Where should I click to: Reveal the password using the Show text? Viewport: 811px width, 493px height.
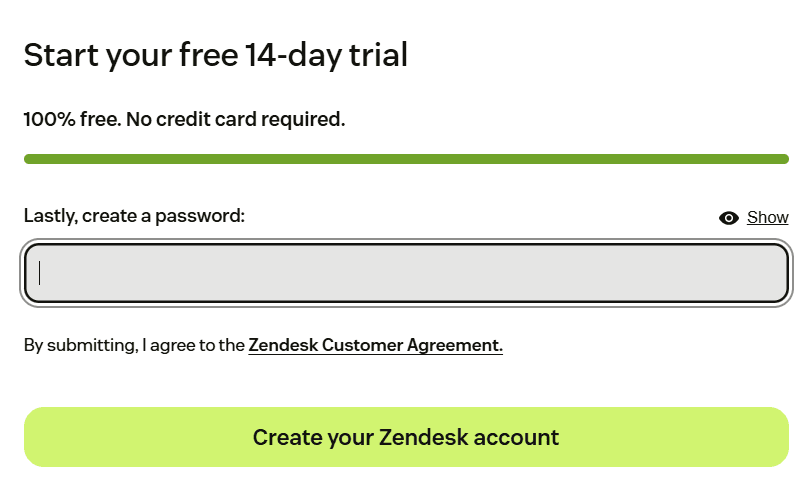click(x=768, y=217)
